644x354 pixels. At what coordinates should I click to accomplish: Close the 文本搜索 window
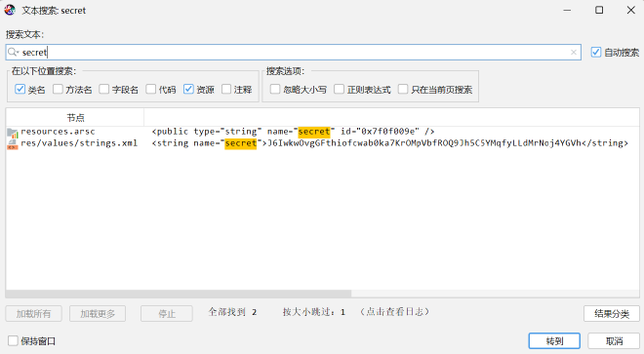[631, 10]
